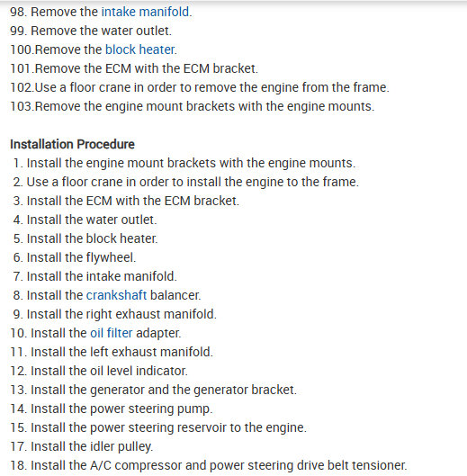Open the block heater link

point(140,49)
